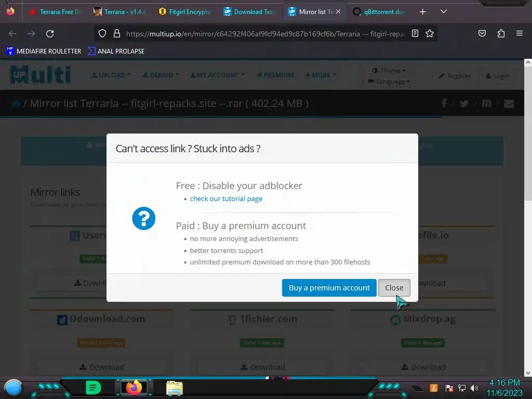Click the Register button
The width and height of the screenshot is (532, 399).
[455, 76]
